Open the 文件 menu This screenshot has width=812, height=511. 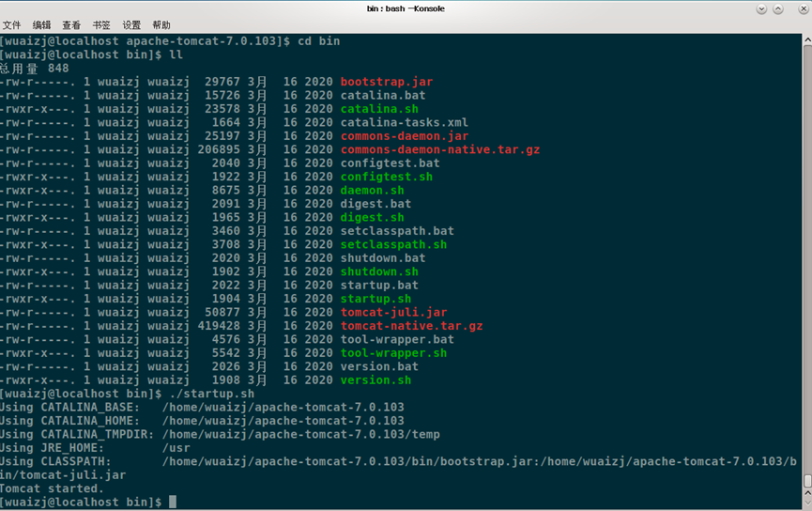[x=11, y=24]
